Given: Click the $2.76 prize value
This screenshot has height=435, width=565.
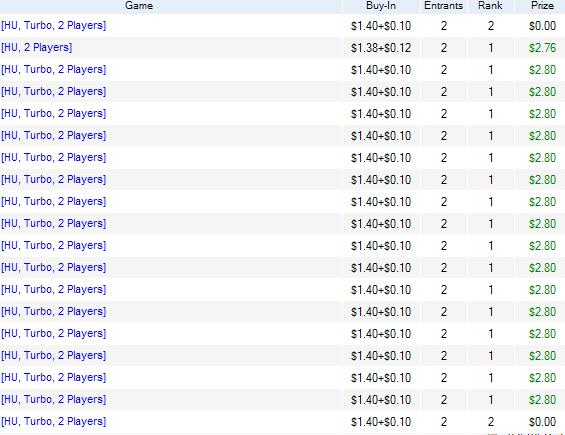Looking at the screenshot, I should [542, 48].
